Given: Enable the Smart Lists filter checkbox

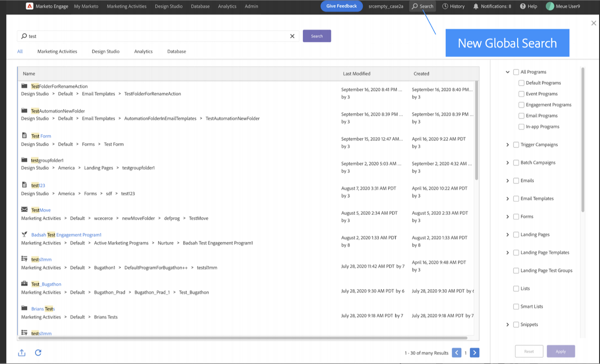Looking at the screenshot, I should [x=516, y=306].
